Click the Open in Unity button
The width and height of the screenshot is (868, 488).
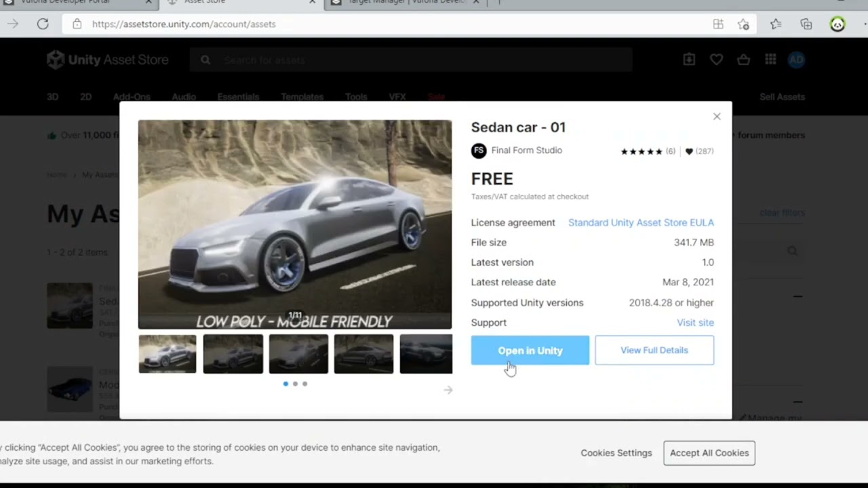pos(530,350)
